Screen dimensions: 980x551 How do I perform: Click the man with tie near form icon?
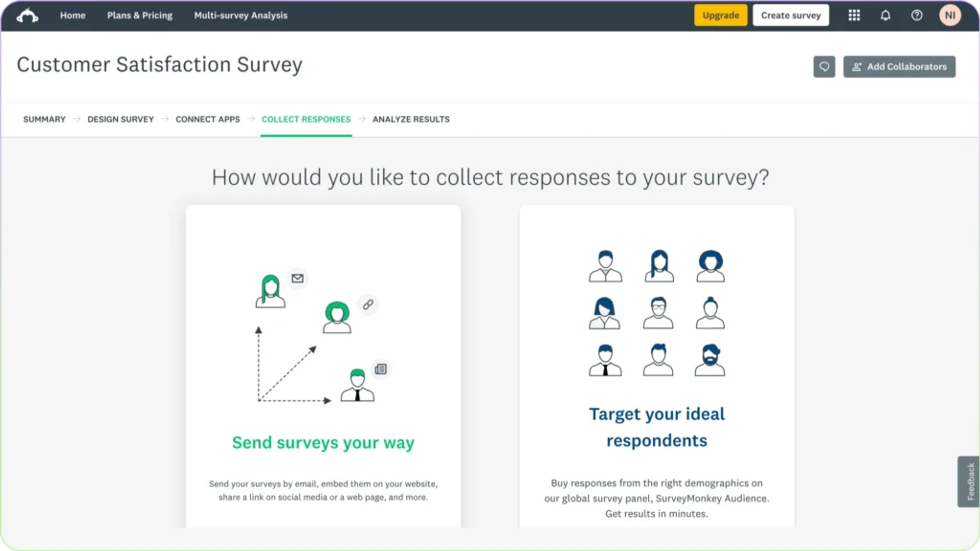(x=357, y=385)
